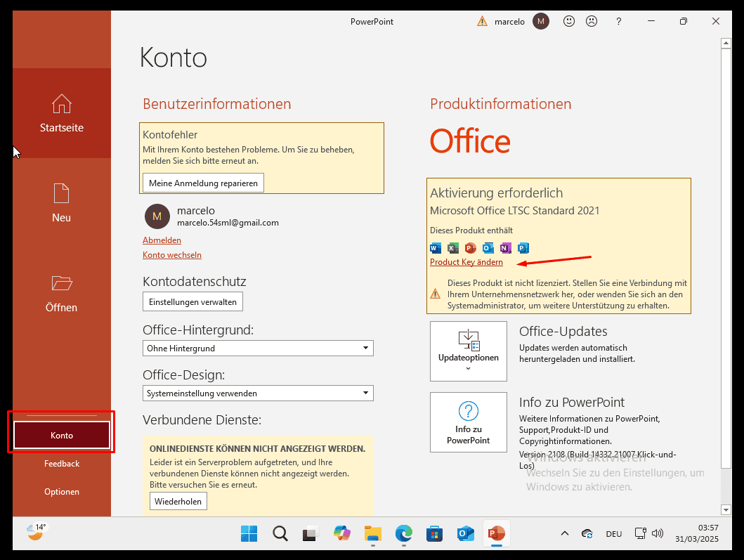This screenshot has height=560, width=744.
Task: Click the Öffnen folder icon
Action: click(62, 283)
